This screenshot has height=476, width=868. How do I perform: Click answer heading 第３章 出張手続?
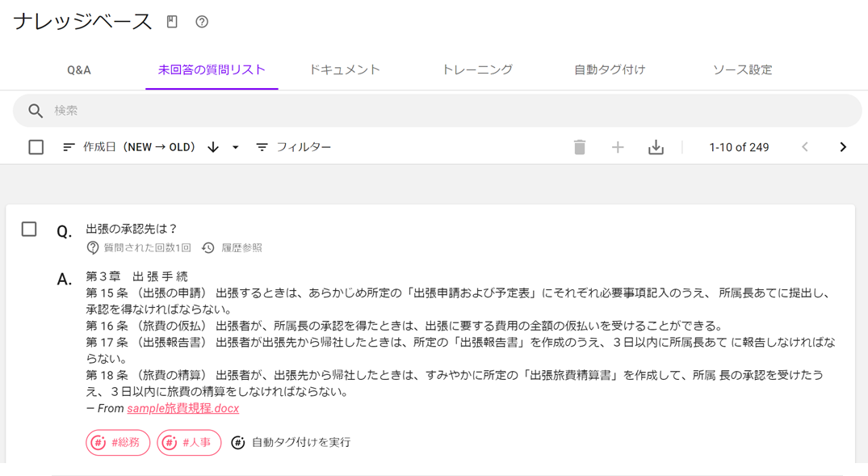point(136,276)
